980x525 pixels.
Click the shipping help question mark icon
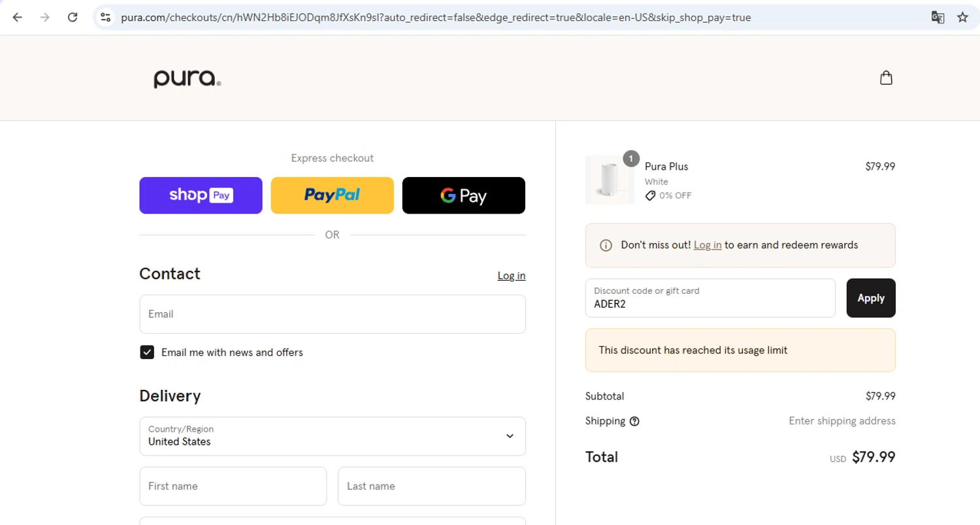click(634, 421)
